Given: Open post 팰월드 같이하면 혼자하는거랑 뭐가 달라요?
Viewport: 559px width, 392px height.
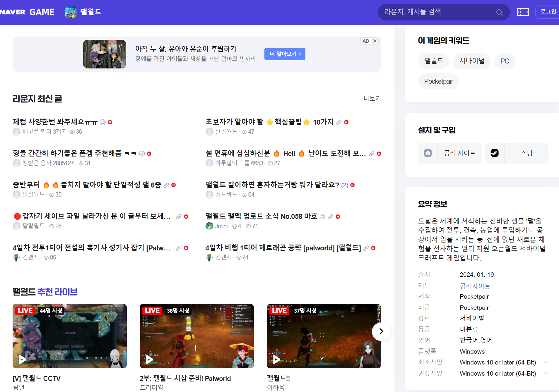Looking at the screenshot, I should [272, 185].
